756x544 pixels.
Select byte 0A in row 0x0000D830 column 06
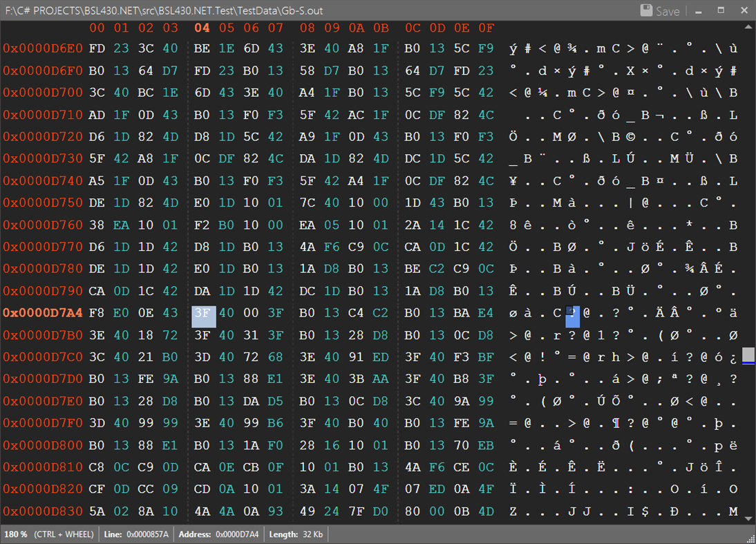tap(251, 512)
